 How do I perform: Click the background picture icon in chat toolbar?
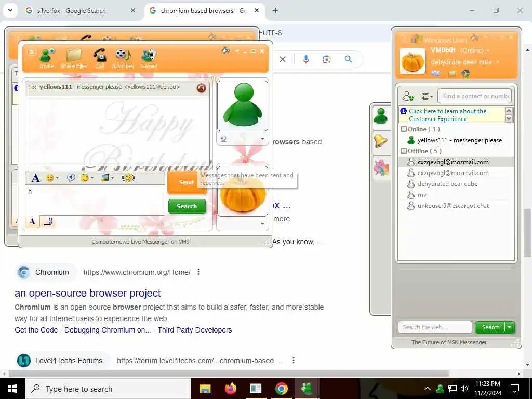tap(105, 178)
